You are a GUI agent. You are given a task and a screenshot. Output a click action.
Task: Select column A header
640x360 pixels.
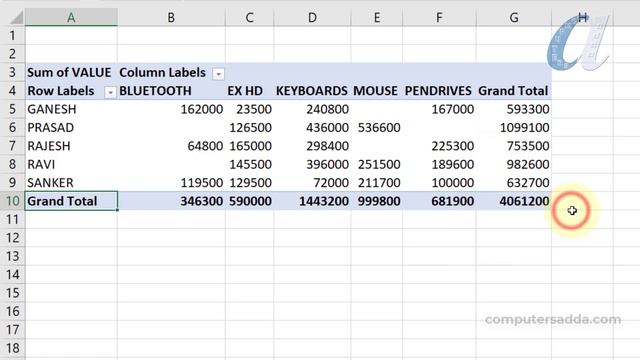pyautogui.click(x=71, y=18)
